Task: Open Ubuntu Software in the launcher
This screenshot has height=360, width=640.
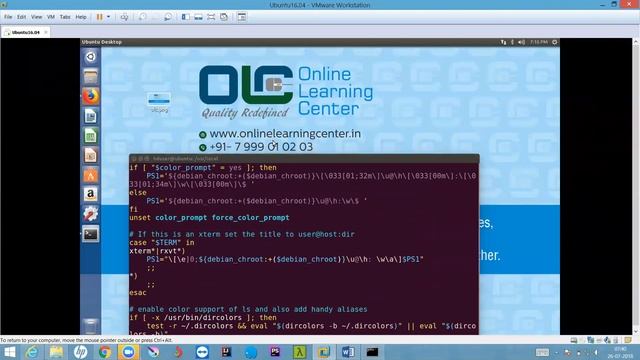Action: [x=91, y=175]
